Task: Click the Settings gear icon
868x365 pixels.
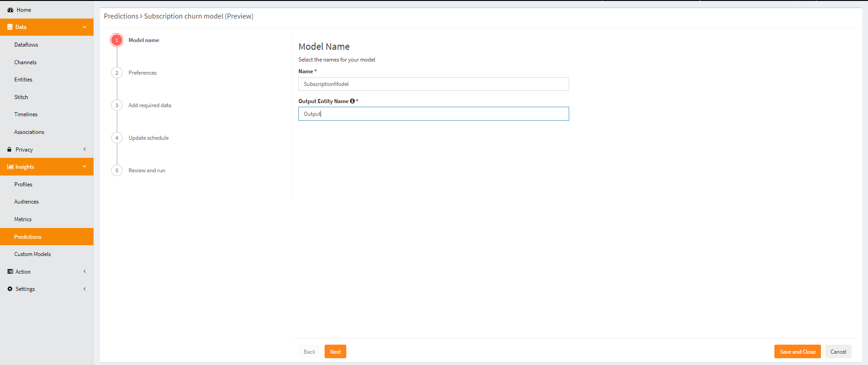Action: 10,289
